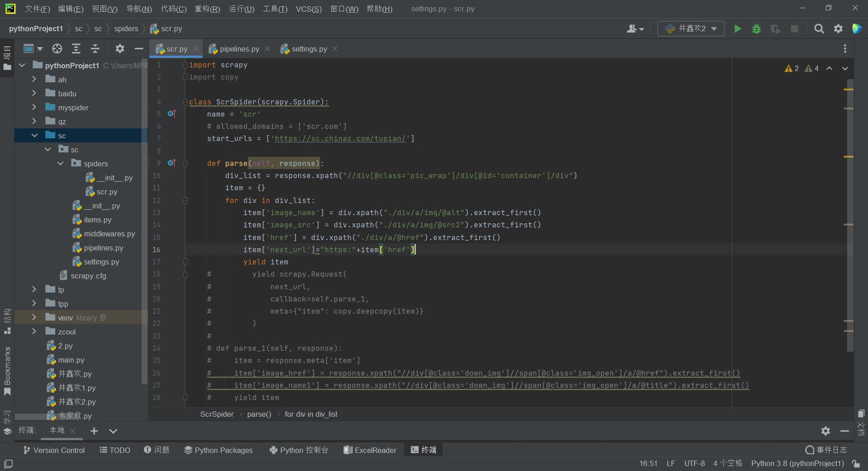Click the green Run button
The width and height of the screenshot is (868, 471).
[737, 29]
